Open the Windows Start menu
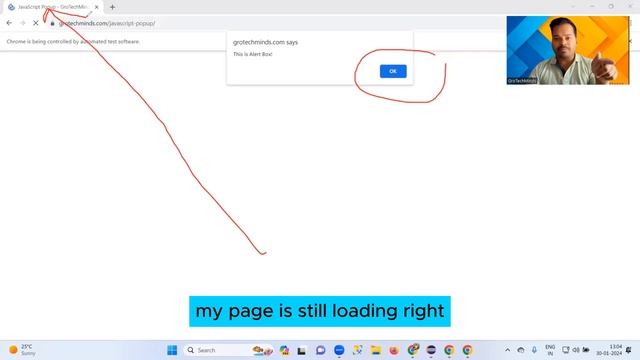 (x=172, y=350)
